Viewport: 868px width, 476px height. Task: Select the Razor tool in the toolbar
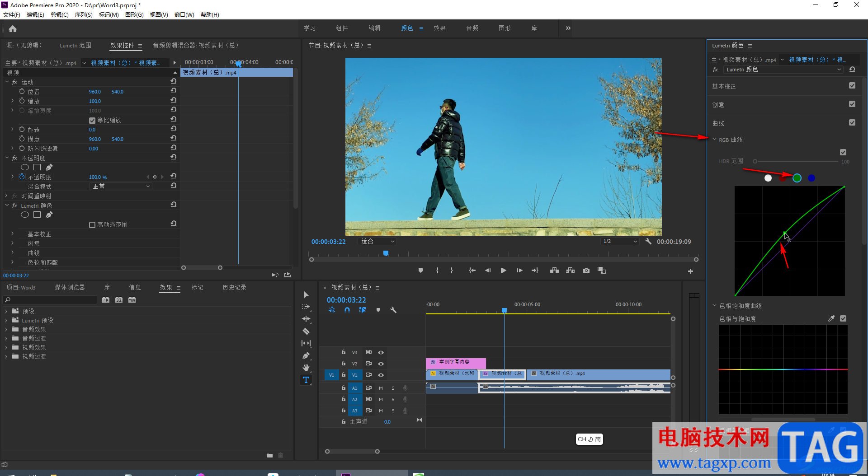coord(306,331)
